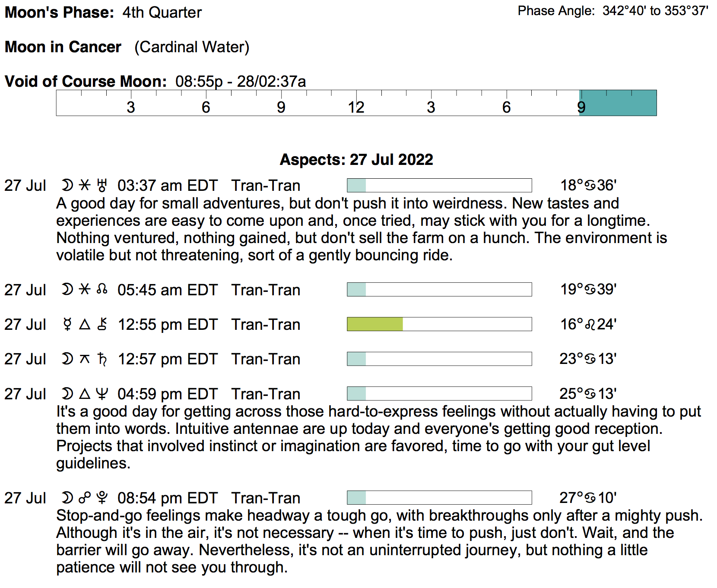
Task: Click the "Aspects: 27 Jul 2022" heading
Action: point(356,160)
